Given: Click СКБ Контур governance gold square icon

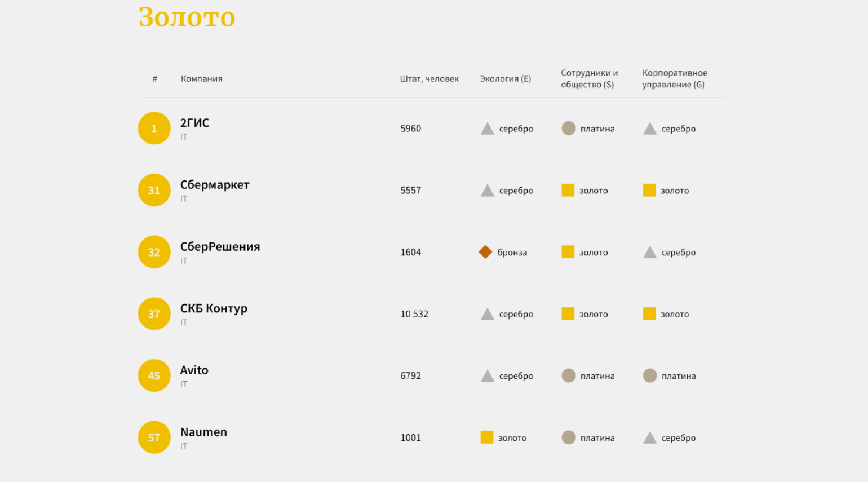Looking at the screenshot, I should (649, 313).
